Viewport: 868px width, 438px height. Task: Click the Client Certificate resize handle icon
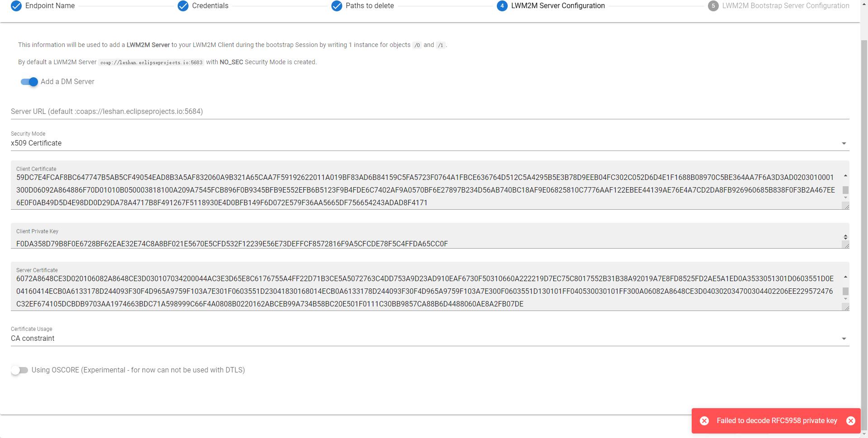pos(847,206)
